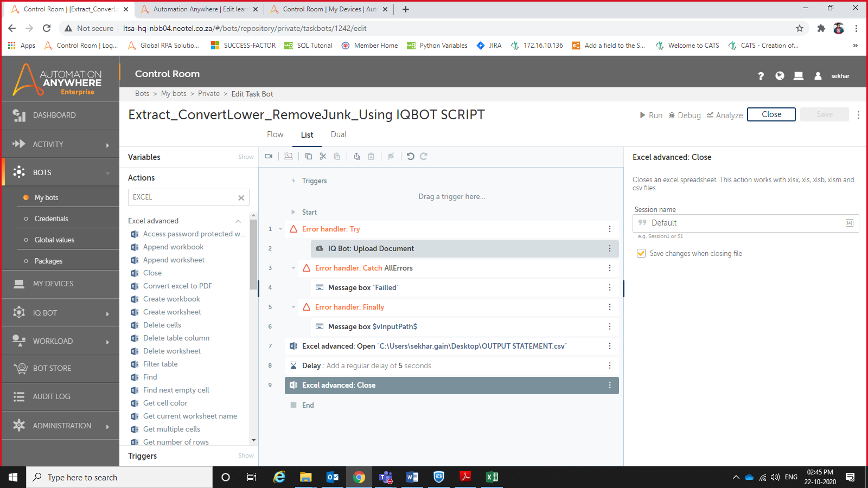Open the help question mark icon
Viewport: 868px width, 488px height.
click(x=761, y=76)
